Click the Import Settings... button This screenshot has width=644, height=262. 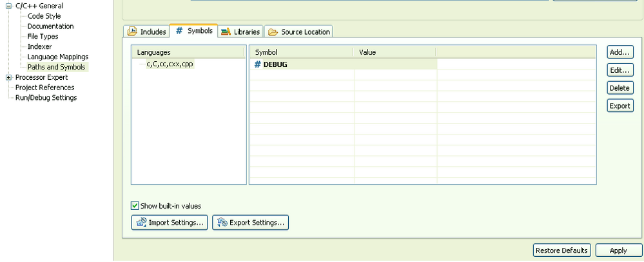170,223
